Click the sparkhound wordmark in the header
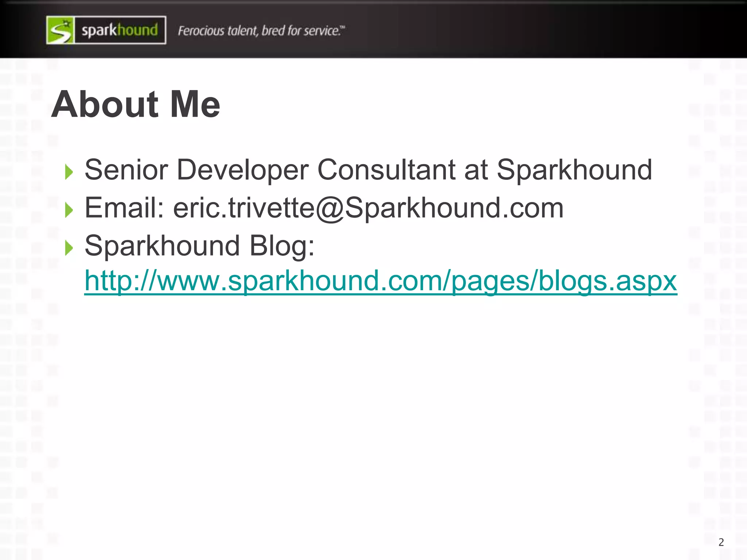This screenshot has width=747, height=560. [x=120, y=30]
